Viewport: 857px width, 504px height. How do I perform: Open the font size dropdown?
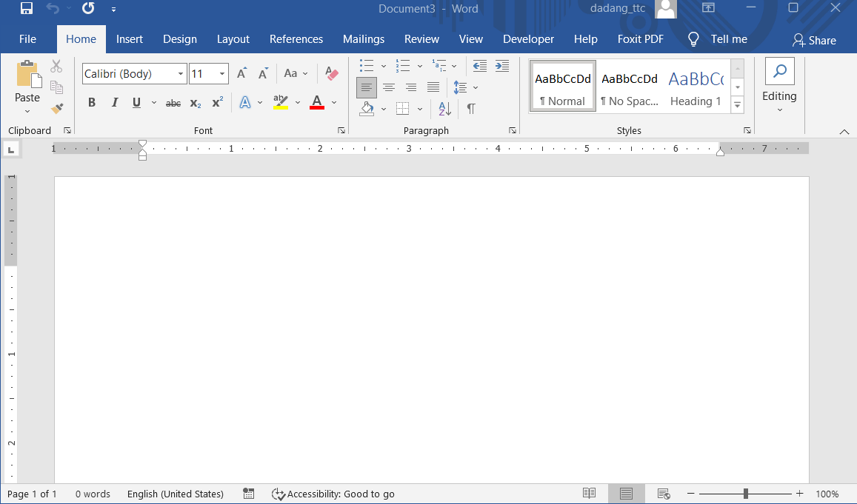[x=222, y=74]
